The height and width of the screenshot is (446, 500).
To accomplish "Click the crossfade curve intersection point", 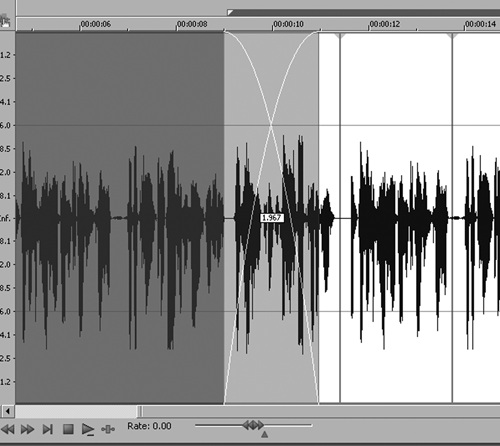I will [271, 125].
